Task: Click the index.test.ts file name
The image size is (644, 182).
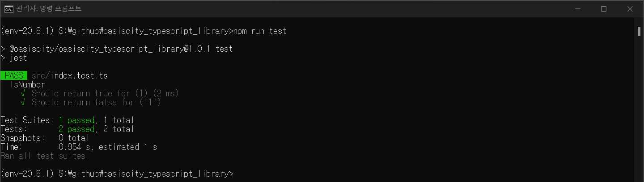Action: point(79,75)
